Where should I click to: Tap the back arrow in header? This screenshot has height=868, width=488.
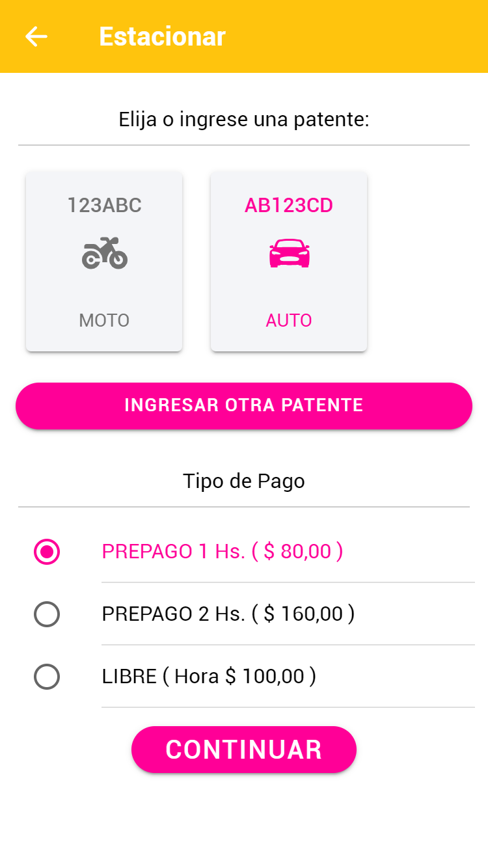pyautogui.click(x=36, y=36)
